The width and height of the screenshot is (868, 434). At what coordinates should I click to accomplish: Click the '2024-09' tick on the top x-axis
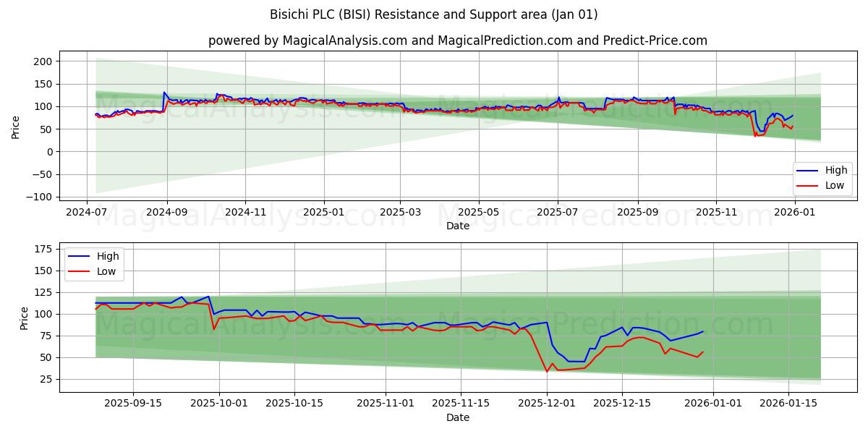pyautogui.click(x=166, y=212)
